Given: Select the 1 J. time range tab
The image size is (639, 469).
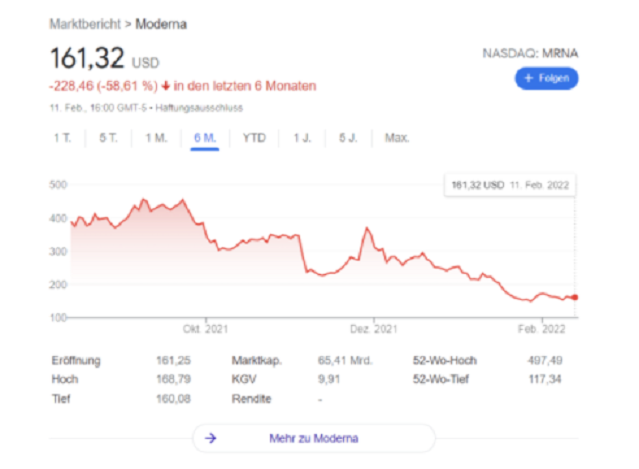Looking at the screenshot, I should coord(302,138).
